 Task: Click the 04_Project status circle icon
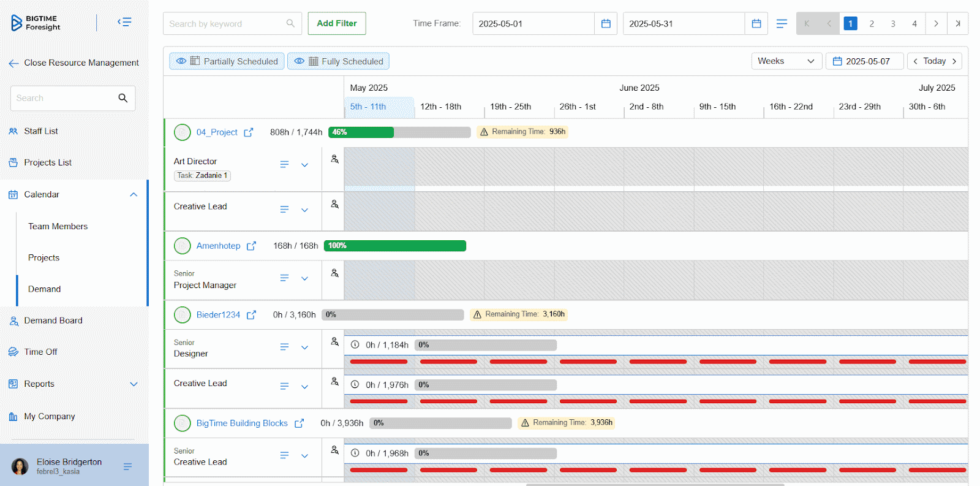pos(183,132)
